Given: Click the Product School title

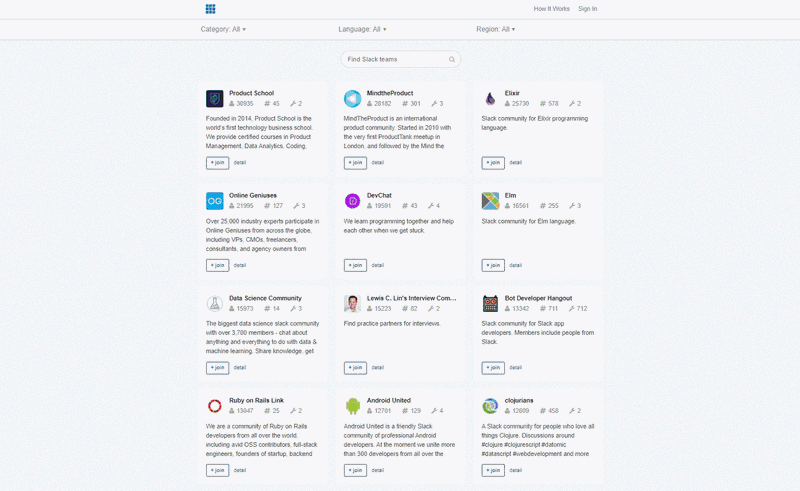Looking at the screenshot, I should [252, 93].
